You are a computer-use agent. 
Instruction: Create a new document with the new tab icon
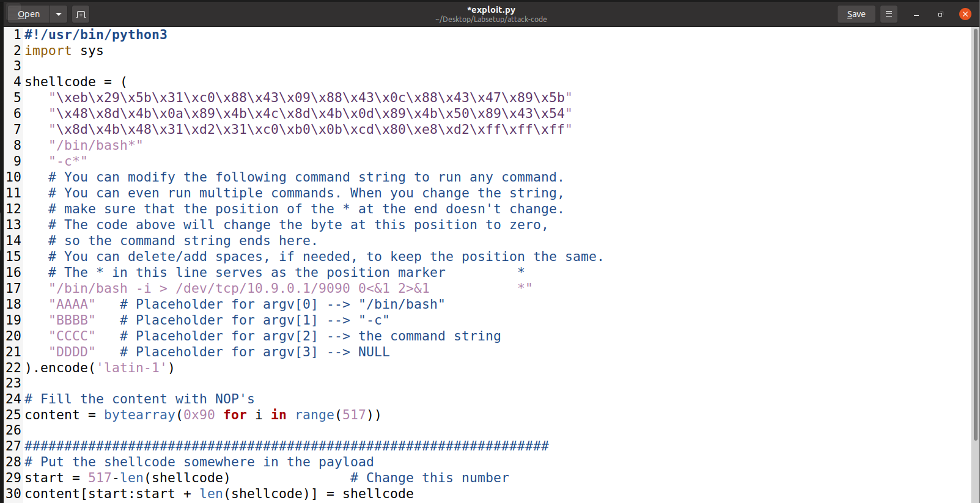81,13
